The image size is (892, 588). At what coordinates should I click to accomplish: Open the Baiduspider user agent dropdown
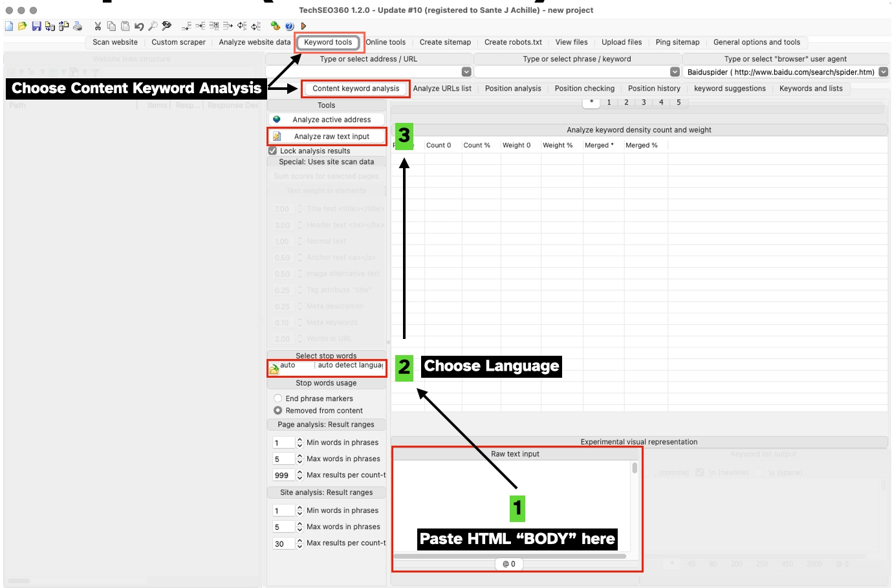884,72
